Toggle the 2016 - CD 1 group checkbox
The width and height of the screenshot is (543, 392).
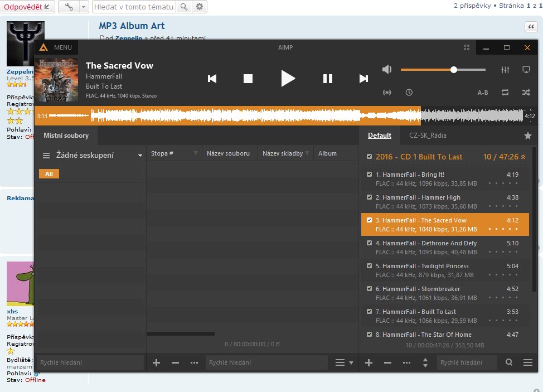click(369, 157)
